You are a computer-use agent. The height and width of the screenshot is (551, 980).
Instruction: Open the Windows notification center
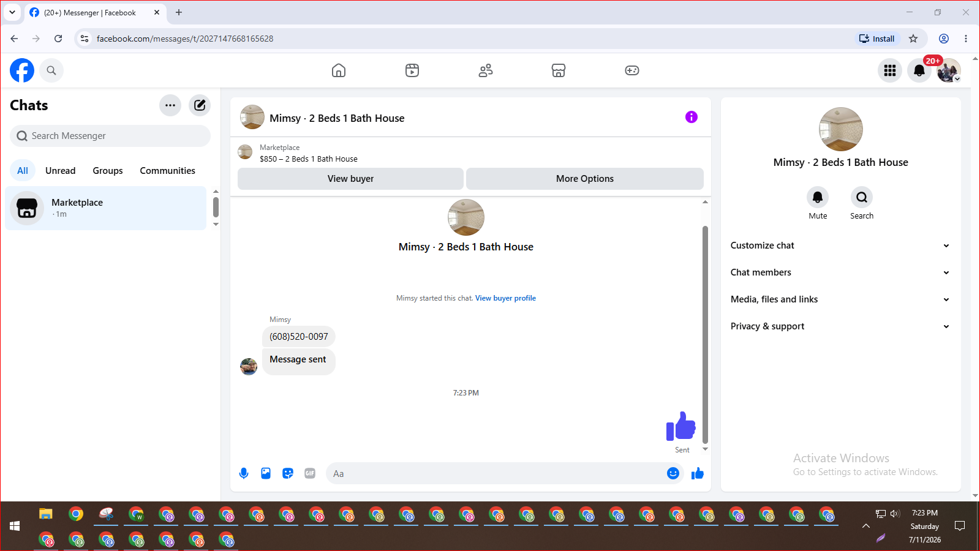point(960,526)
